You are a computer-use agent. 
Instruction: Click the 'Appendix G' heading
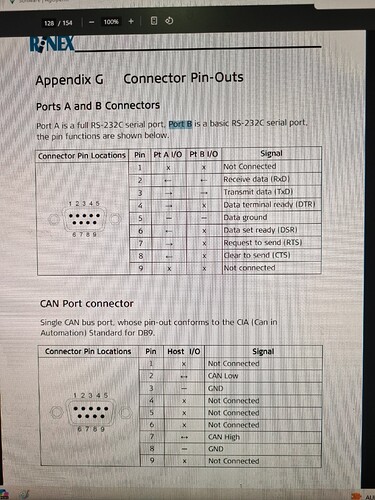click(69, 80)
